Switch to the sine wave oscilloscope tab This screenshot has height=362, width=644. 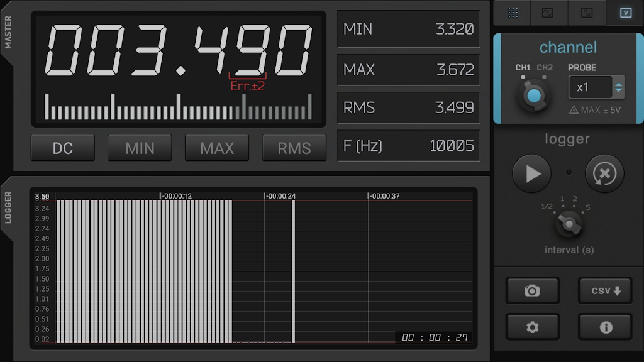549,13
